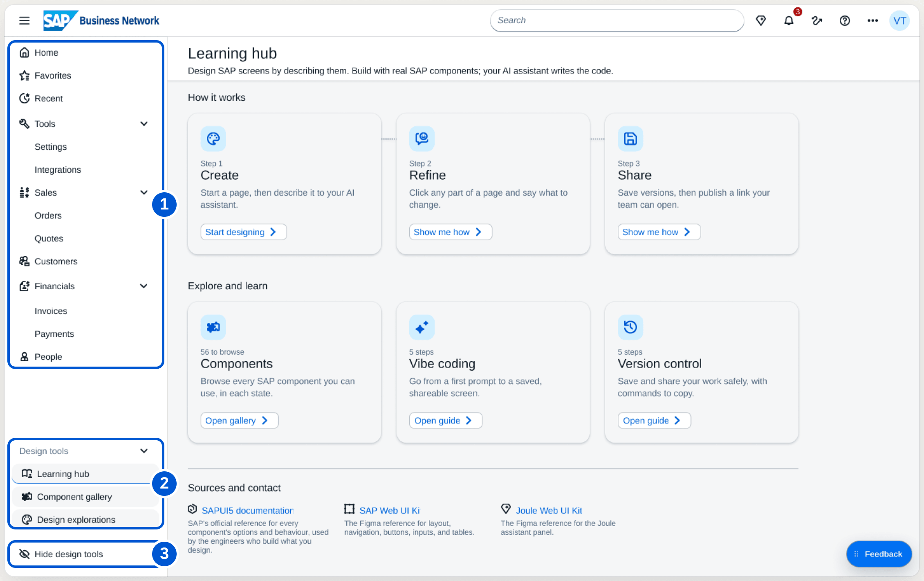The height and width of the screenshot is (581, 924).
Task: Click the Feedback button
Action: pos(879,554)
